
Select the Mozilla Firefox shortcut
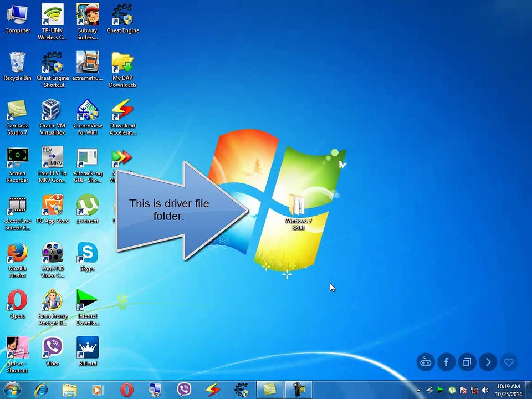17,260
